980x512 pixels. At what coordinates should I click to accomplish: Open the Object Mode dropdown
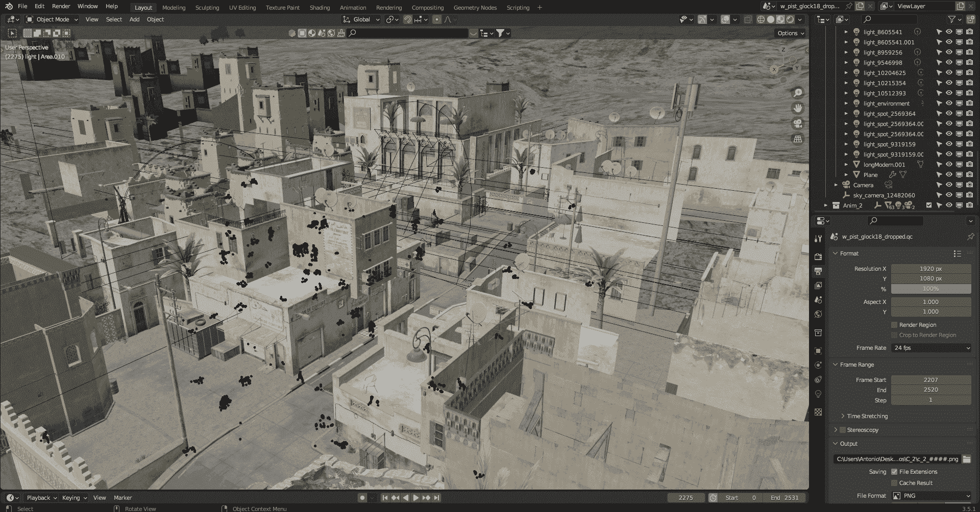52,19
